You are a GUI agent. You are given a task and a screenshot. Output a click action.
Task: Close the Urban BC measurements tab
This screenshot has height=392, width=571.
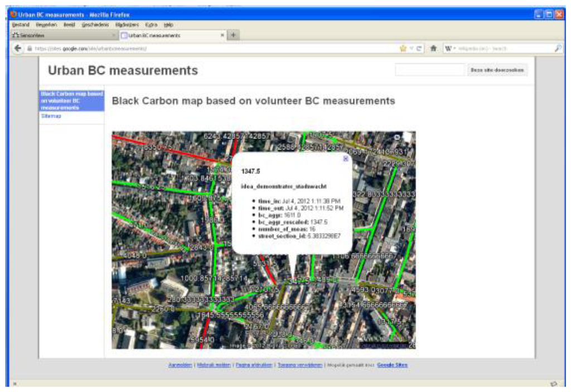coord(222,35)
